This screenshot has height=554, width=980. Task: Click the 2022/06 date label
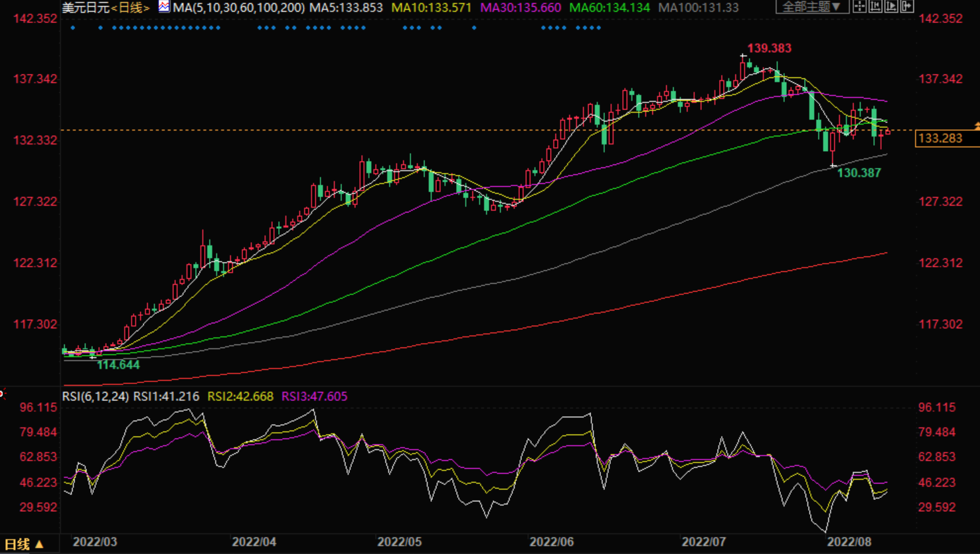tap(552, 542)
